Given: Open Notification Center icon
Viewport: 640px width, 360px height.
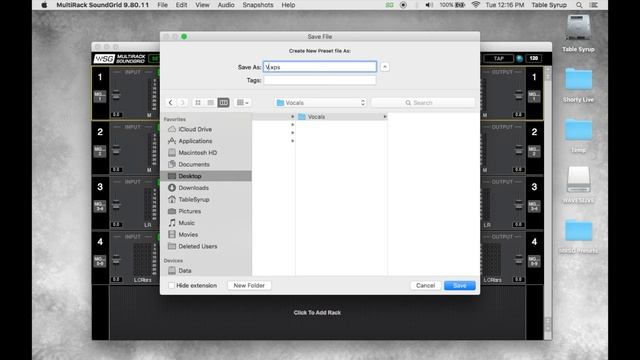Looking at the screenshot, I should (594, 5).
